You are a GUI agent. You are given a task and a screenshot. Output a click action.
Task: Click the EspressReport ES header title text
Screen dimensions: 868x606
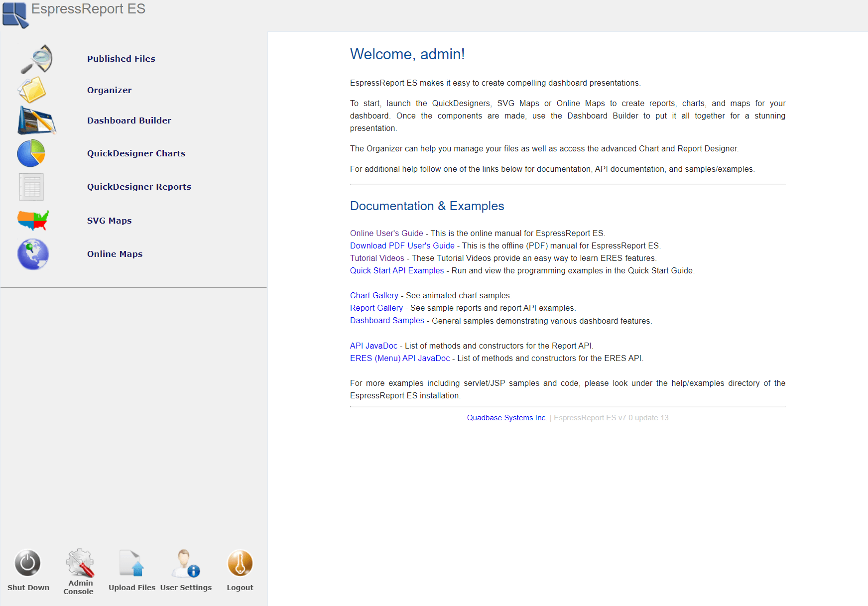point(88,9)
